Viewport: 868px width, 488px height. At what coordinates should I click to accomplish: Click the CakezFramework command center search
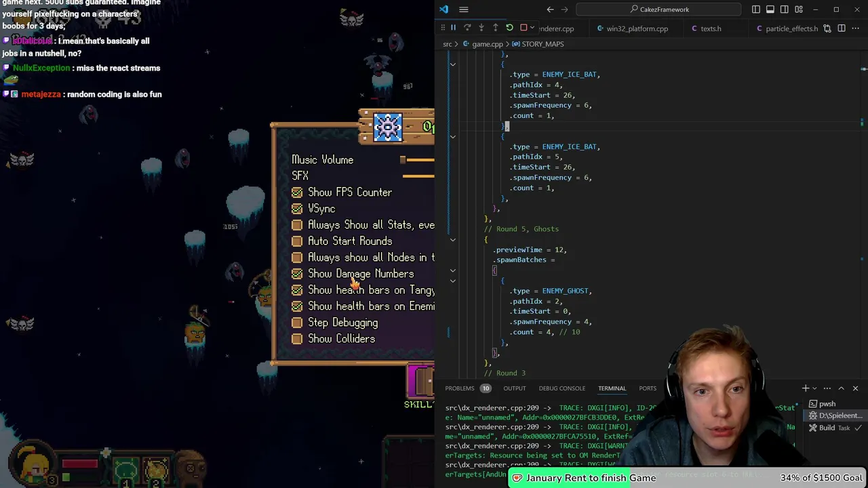click(x=659, y=9)
